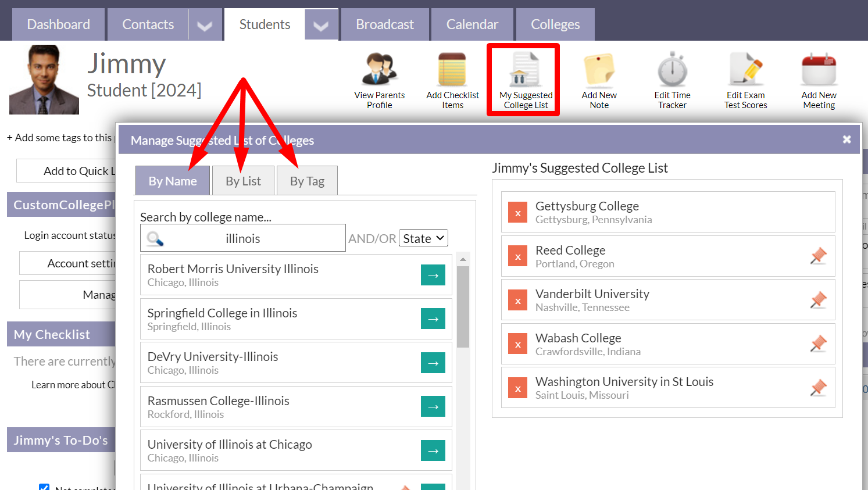
Task: Click Washington University in St Louis name
Action: click(x=624, y=381)
